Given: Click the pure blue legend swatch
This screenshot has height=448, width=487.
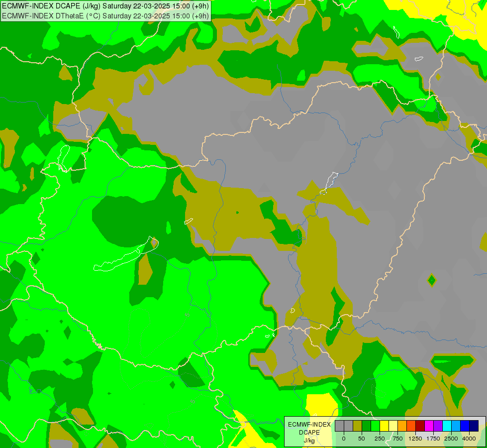Looking at the screenshot, I should point(465,426).
